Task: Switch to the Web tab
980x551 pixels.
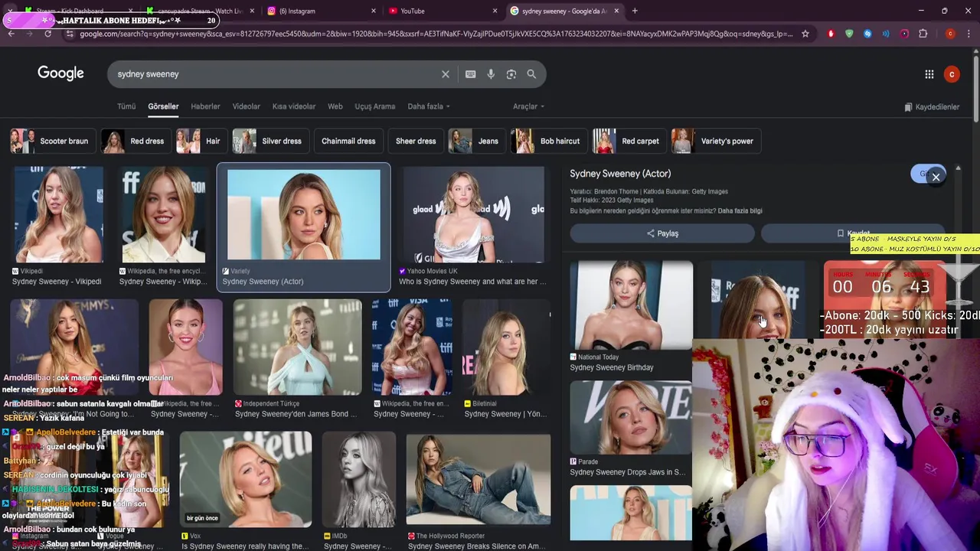Action: pyautogui.click(x=335, y=106)
